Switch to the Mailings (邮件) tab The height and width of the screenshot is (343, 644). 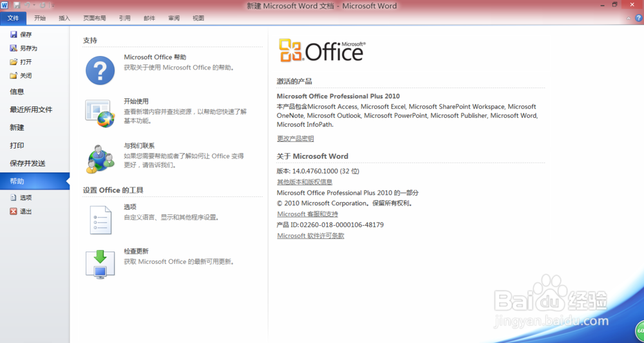(x=149, y=18)
